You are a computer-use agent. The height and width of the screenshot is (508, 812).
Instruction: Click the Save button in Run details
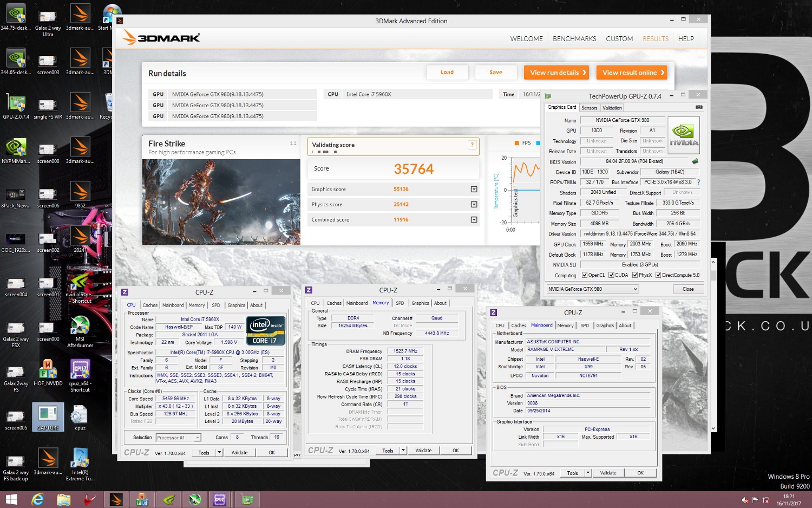click(x=496, y=73)
